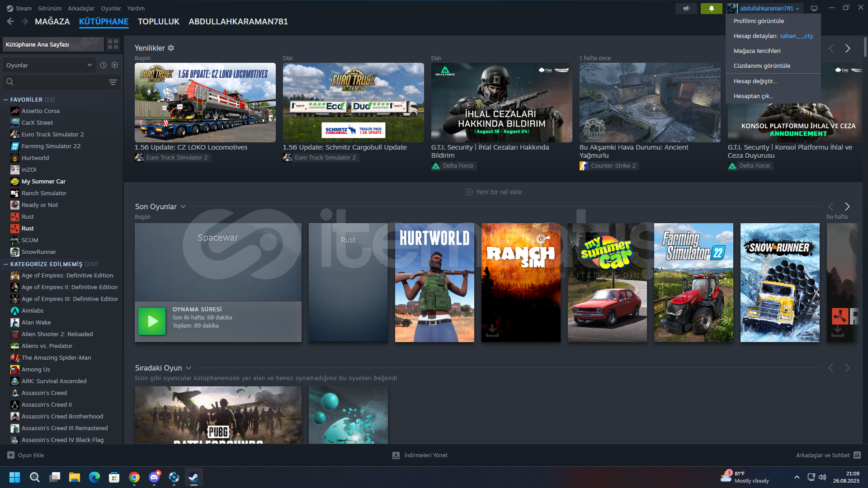Open Google Chrome from taskbar

(x=134, y=477)
